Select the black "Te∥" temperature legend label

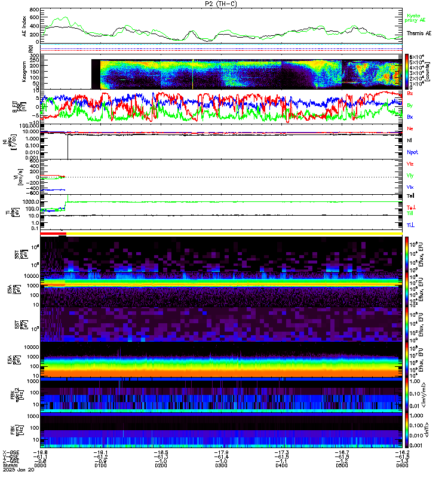(410, 196)
